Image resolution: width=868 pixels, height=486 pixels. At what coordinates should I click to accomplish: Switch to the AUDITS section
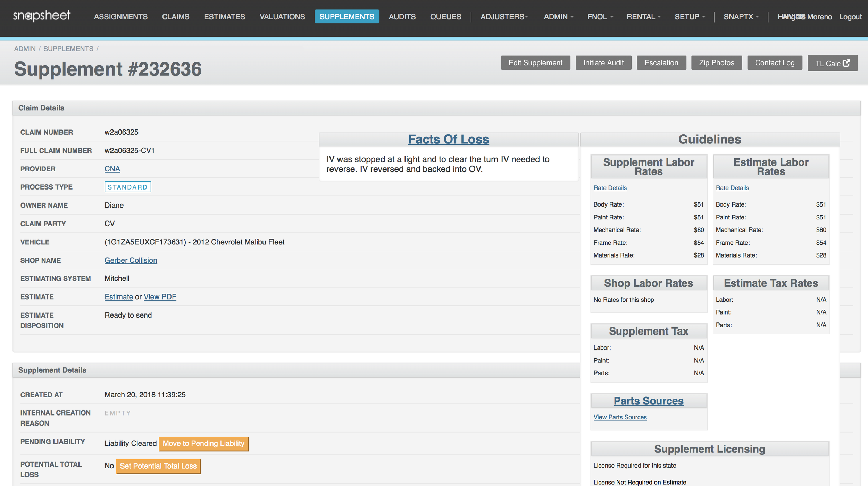[x=402, y=17]
